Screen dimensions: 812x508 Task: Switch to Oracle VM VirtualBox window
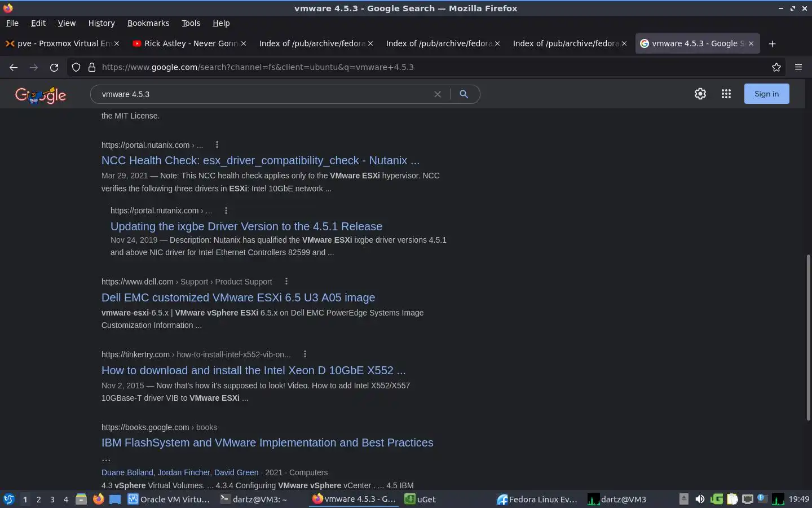pos(169,500)
